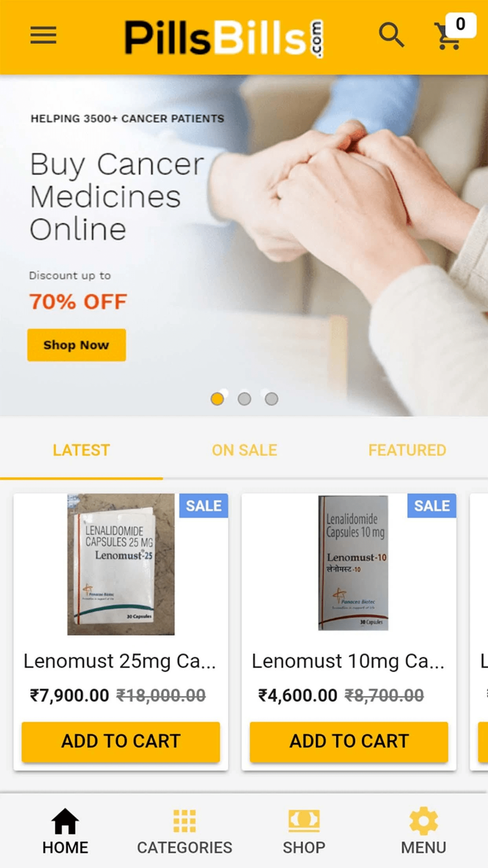Open the shopping cart icon
Screen dimensions: 488x868
coord(448,36)
